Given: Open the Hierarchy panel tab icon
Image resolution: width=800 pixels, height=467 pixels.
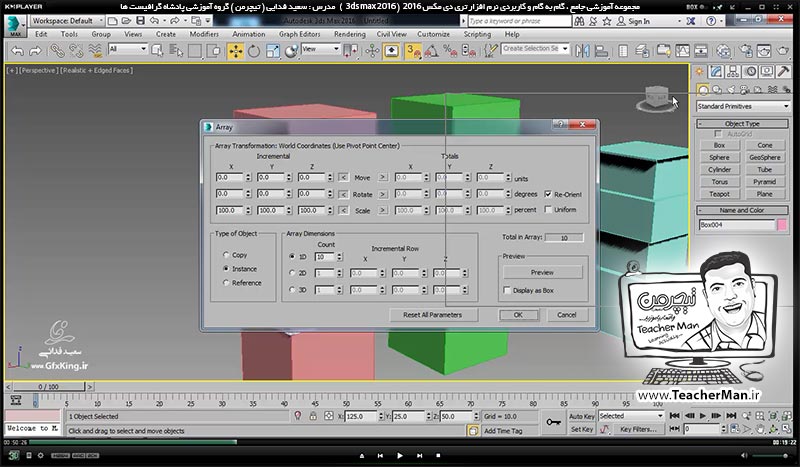Looking at the screenshot, I should point(733,71).
